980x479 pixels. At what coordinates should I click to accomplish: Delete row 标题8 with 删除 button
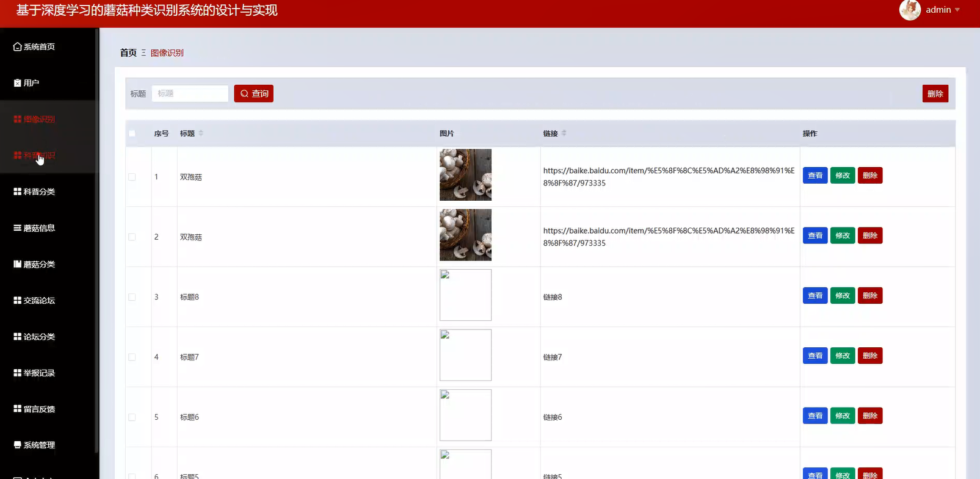tap(870, 295)
